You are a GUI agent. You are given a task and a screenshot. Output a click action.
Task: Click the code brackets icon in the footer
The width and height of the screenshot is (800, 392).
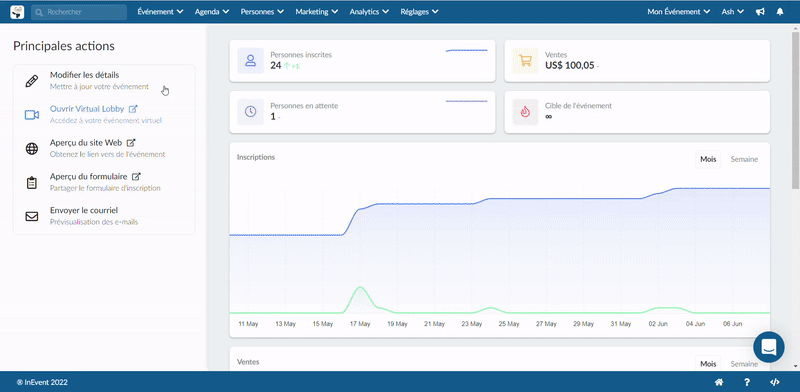[x=774, y=382]
